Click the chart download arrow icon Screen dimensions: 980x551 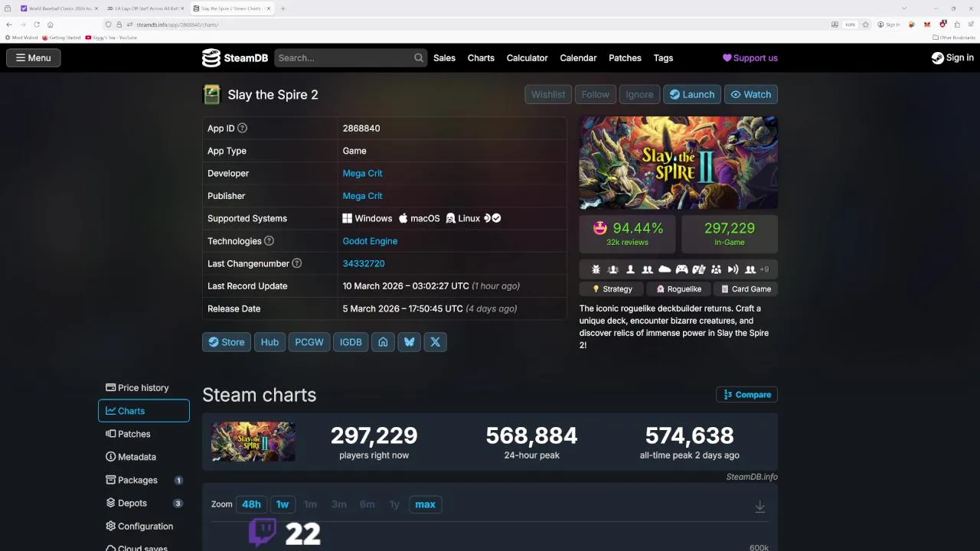[x=760, y=507]
